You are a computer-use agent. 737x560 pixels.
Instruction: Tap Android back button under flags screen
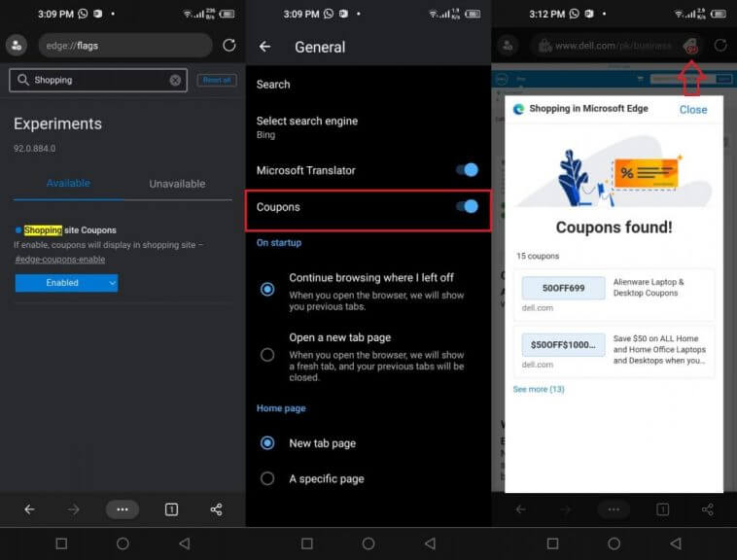185,543
